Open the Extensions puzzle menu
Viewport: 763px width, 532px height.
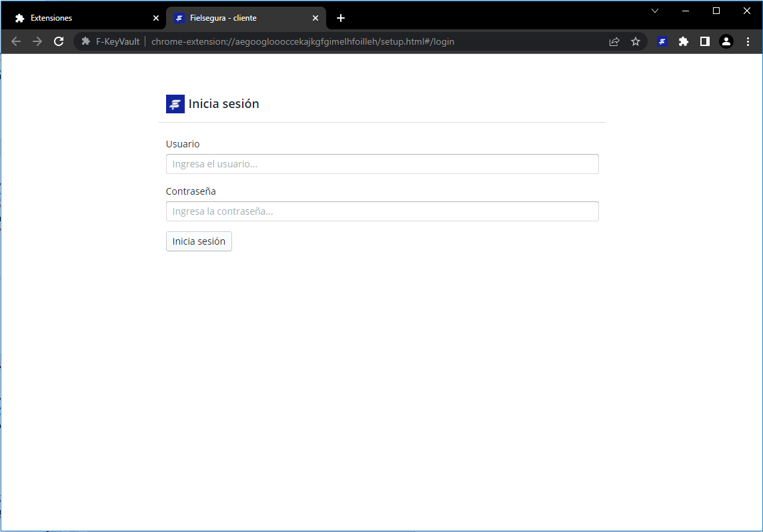(683, 41)
